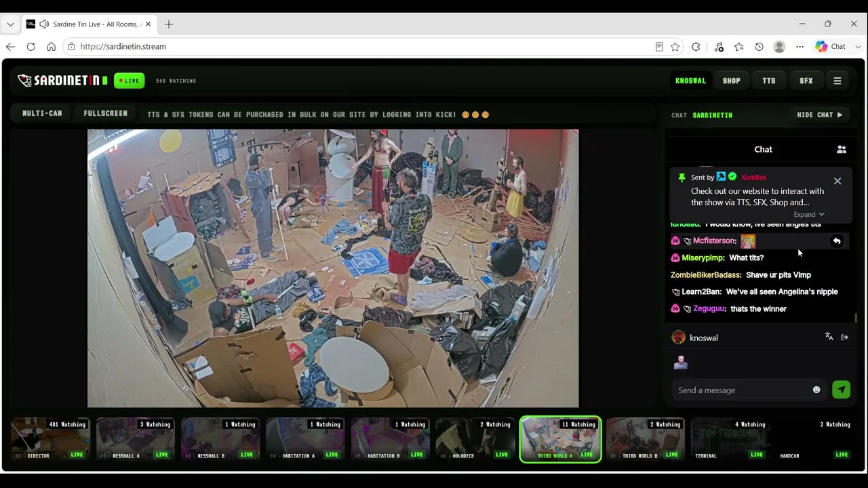Click username ZombieBikerBadass in chat
Screen dimensions: 868x488
(x=705, y=274)
